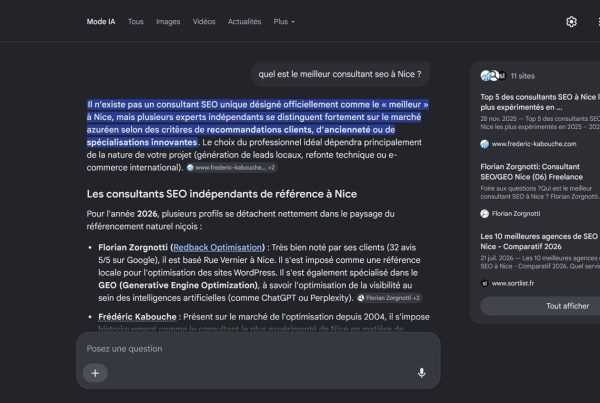
Task: Open the Florian Zorgnotti +2 citation chip
Action: [x=389, y=298]
